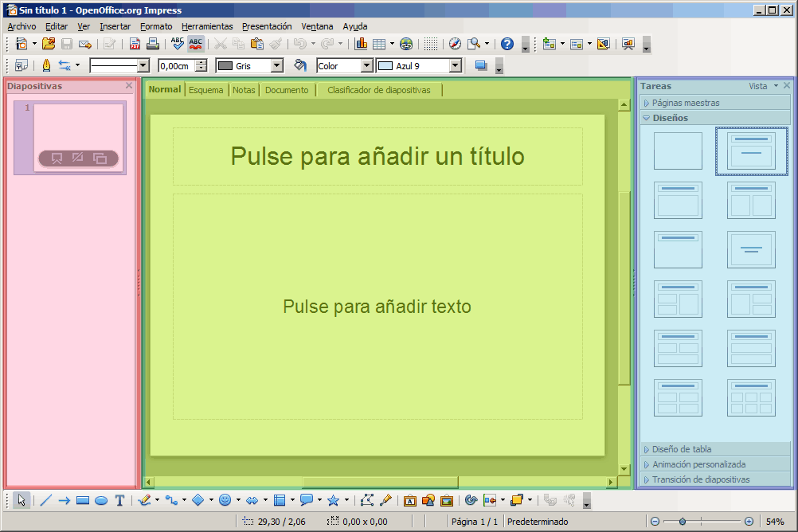Insert a chart from the toolbar
This screenshot has height=532, width=798.
click(x=361, y=44)
